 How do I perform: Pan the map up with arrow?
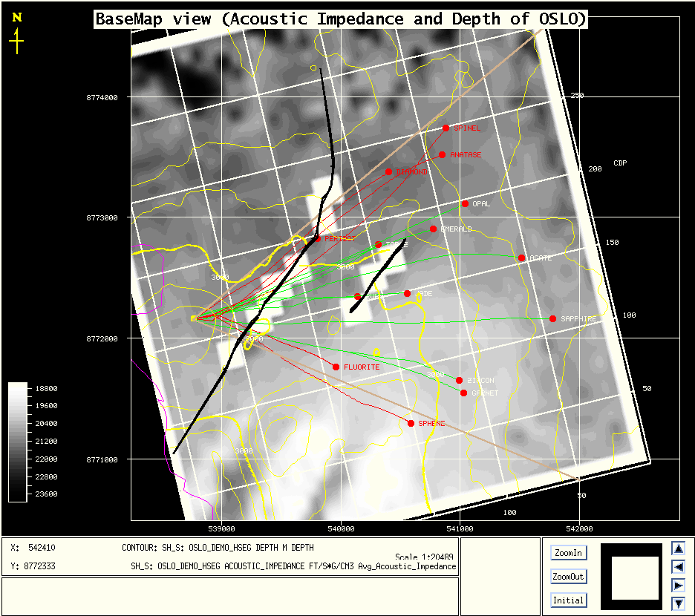click(678, 548)
